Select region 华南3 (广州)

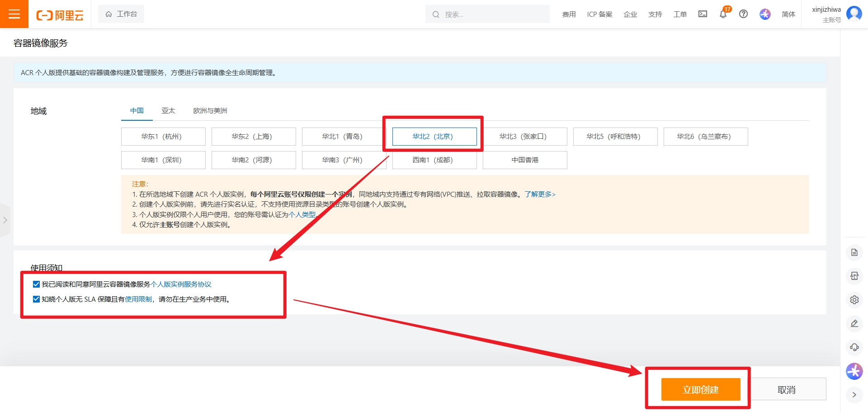344,160
